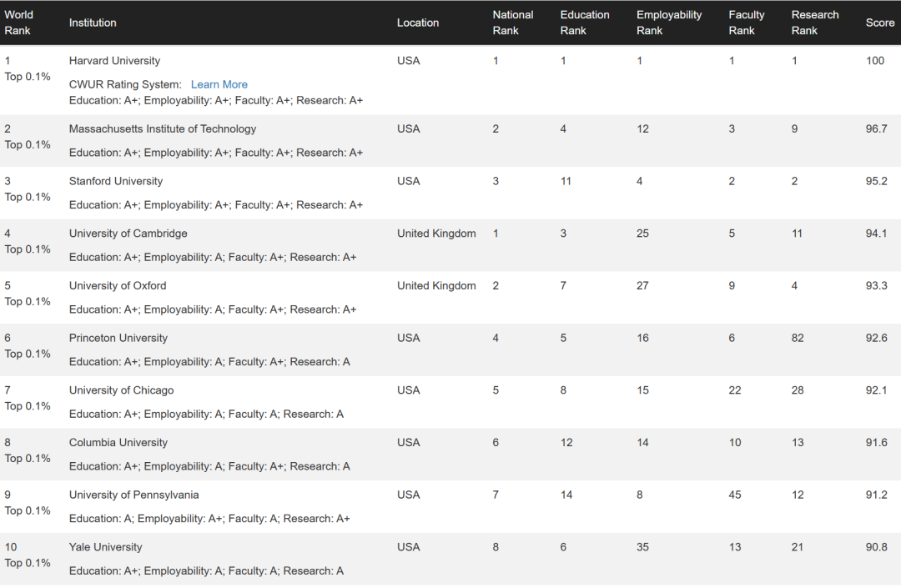
Task: Click the Location column header
Action: point(418,23)
